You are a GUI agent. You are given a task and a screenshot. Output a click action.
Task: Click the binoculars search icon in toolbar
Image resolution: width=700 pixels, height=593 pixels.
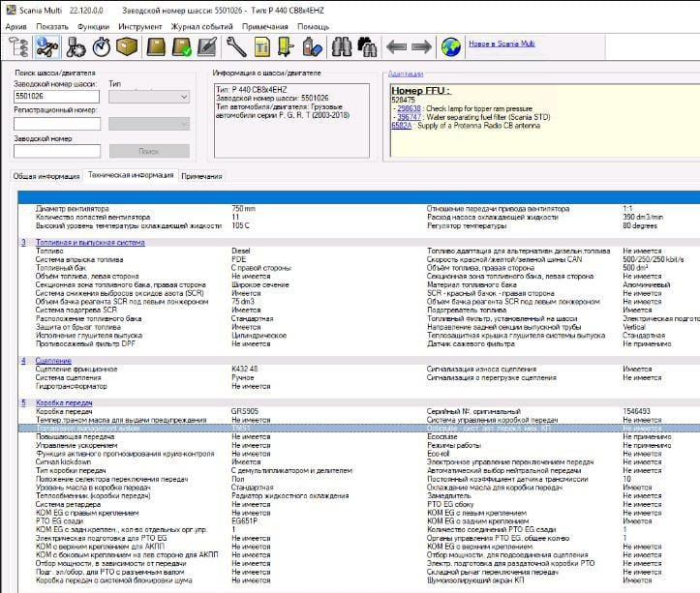point(341,45)
